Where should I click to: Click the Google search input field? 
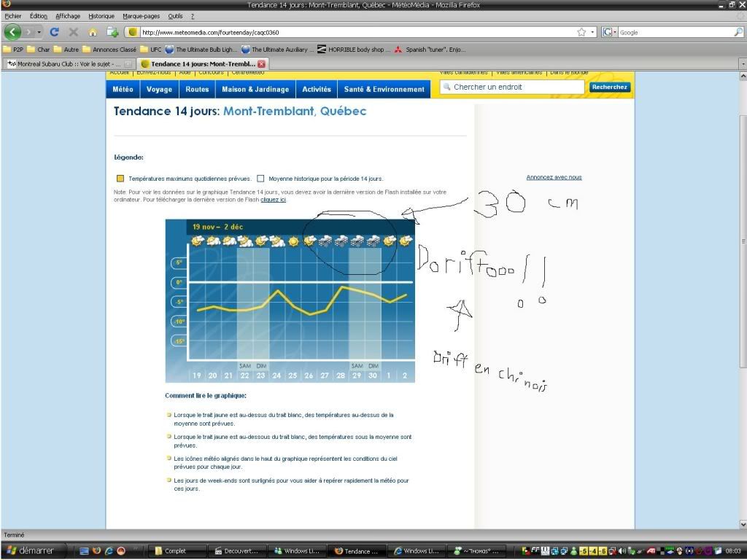click(x=676, y=32)
